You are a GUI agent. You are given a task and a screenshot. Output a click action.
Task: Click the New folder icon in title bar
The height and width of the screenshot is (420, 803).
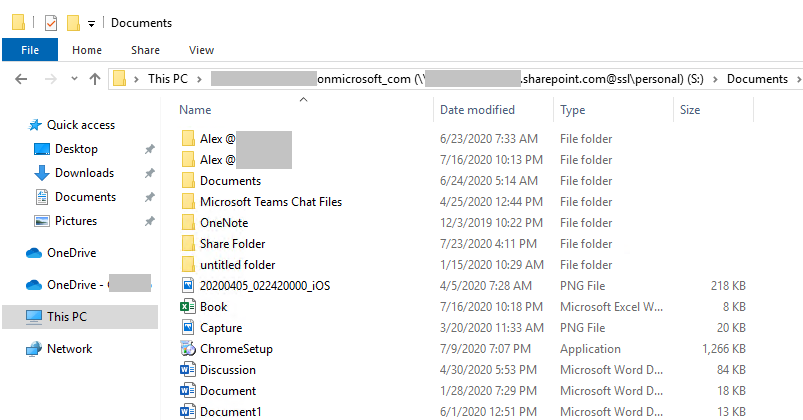73,23
